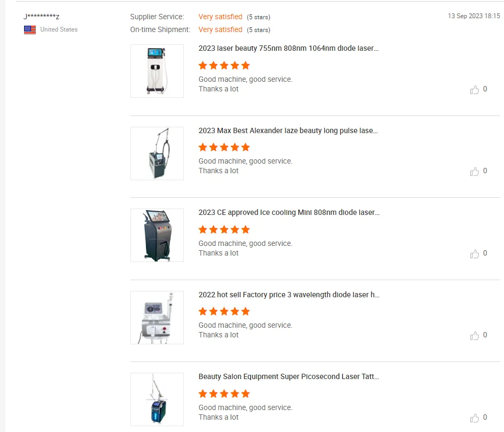
Task: Open "Beauty Salon Equipment Super Picosecond" link
Action: coord(289,376)
